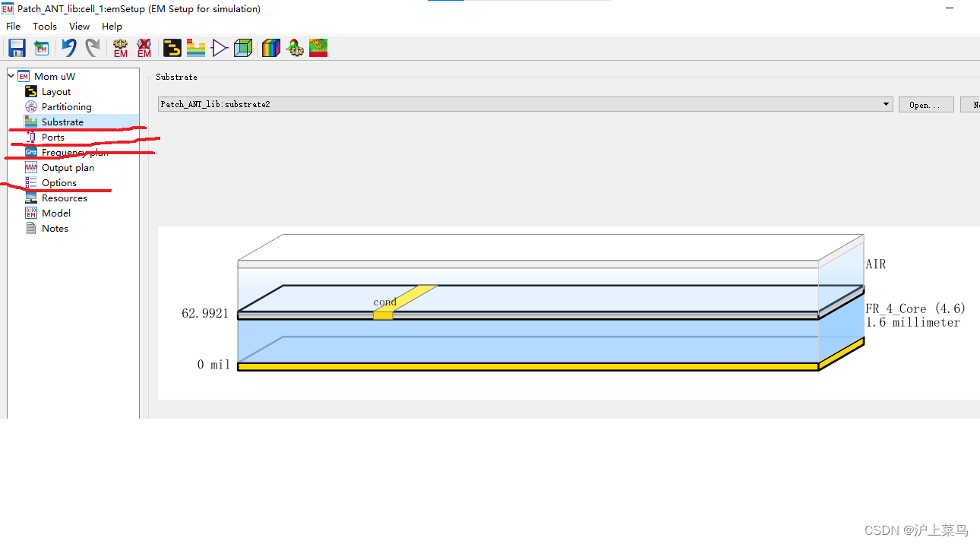Open substrate editor from toolbar layers icon

pos(196,49)
